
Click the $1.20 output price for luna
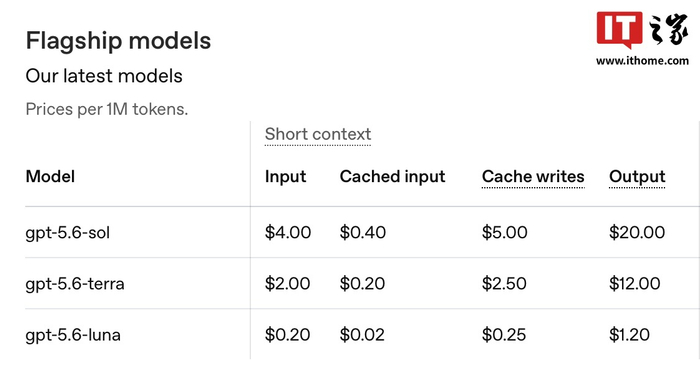(629, 335)
